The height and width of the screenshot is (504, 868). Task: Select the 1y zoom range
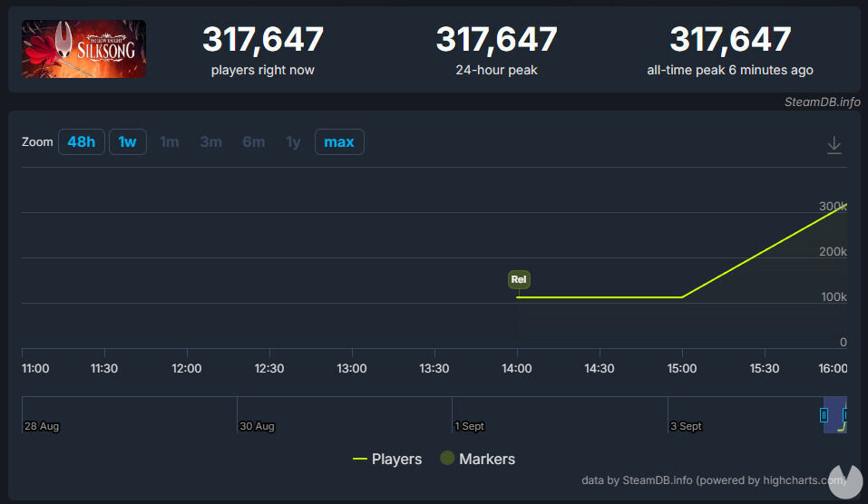click(x=293, y=142)
